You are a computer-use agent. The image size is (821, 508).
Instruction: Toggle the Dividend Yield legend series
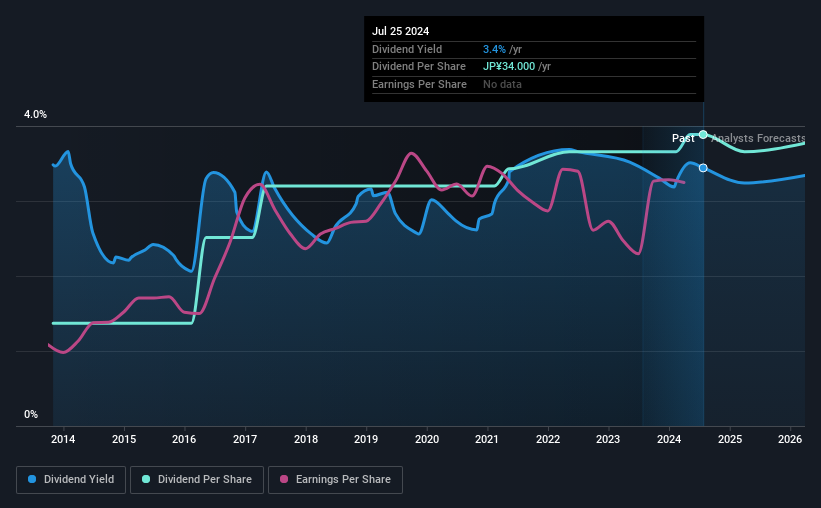pos(71,480)
